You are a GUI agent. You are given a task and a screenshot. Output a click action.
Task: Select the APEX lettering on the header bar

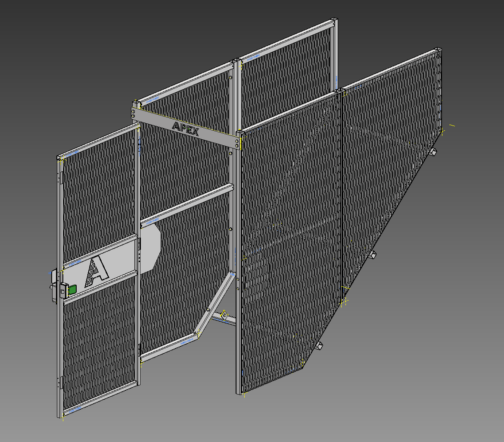pos(186,129)
